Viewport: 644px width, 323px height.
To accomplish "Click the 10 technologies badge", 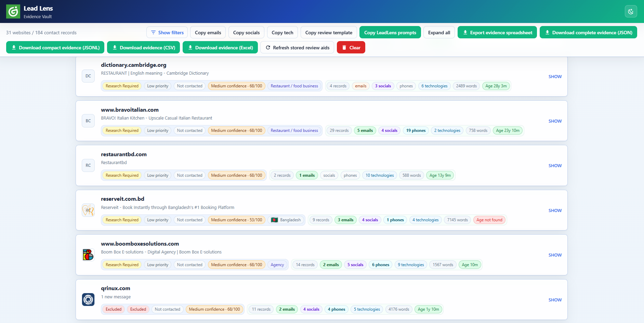I will (380, 175).
